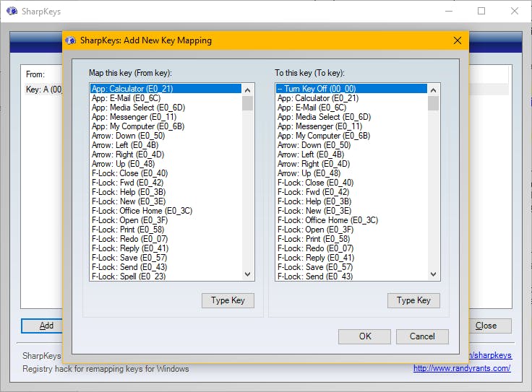
Task: Click scrollbar thumb in To key list
Action: click(x=433, y=103)
